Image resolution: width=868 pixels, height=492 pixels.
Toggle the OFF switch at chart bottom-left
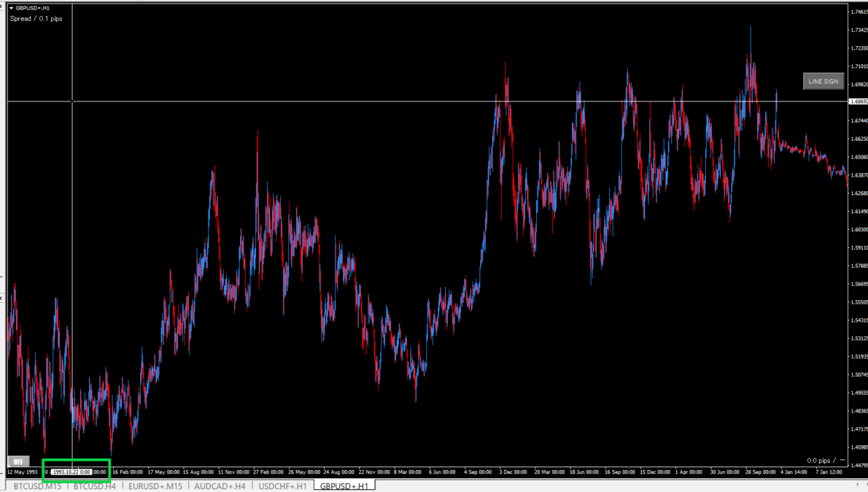click(x=18, y=461)
